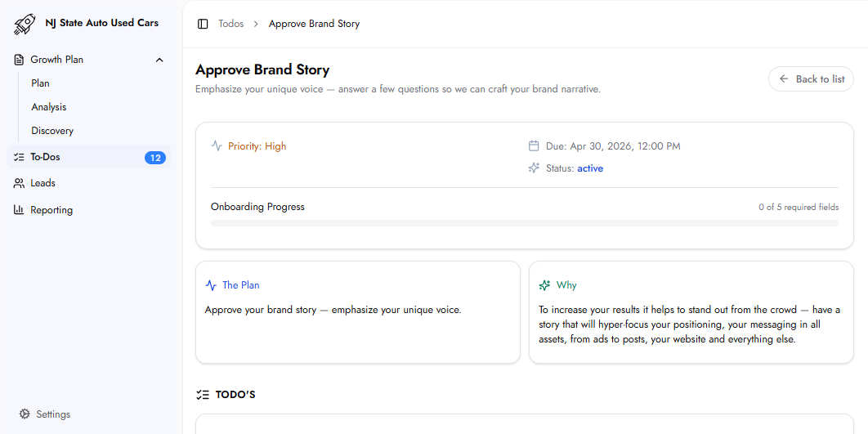Click the Reporting bar chart icon
868x434 pixels.
(20, 210)
